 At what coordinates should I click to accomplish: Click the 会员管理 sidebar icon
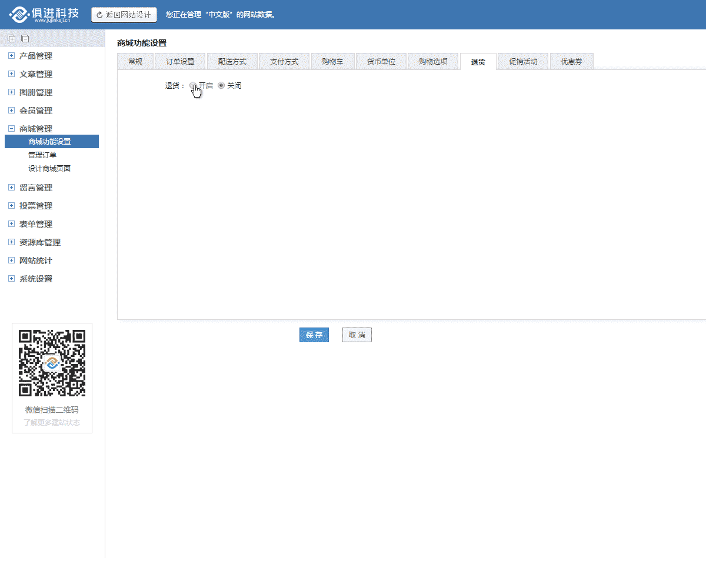[x=11, y=110]
